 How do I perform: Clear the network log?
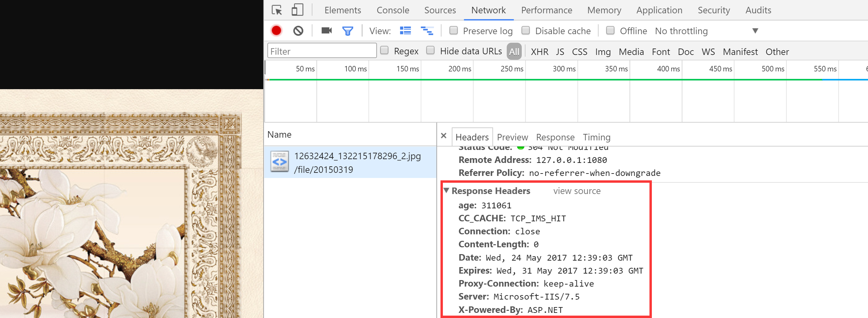[x=298, y=31]
